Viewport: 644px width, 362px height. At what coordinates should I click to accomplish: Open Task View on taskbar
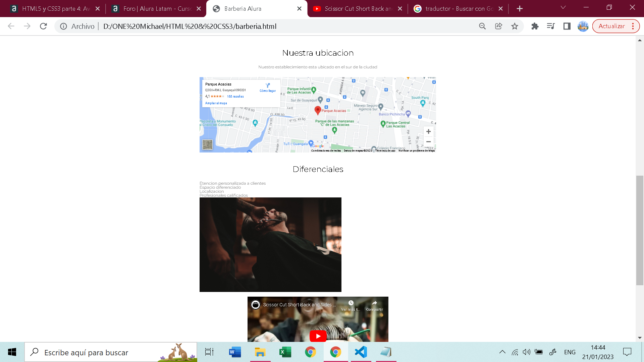pyautogui.click(x=209, y=352)
